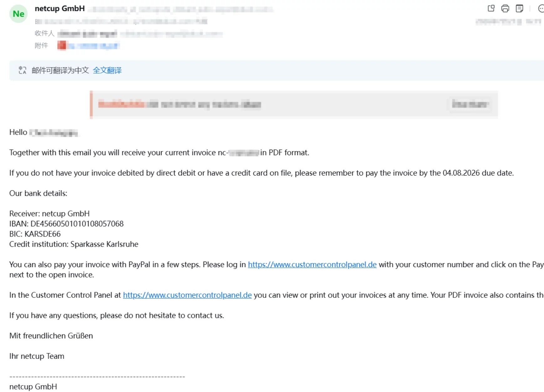The width and height of the screenshot is (544, 392).
Task: Open the customercontrolpanel.de link in the PayPal paragraph
Action: coord(312,265)
